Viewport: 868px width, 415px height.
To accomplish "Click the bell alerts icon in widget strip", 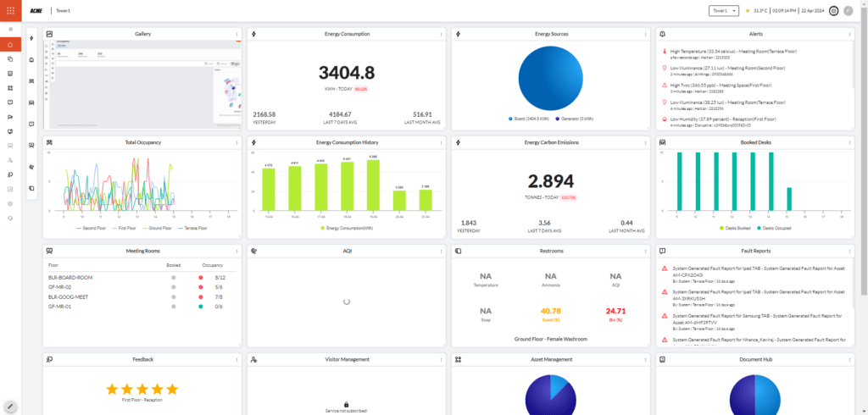I will (31, 59).
